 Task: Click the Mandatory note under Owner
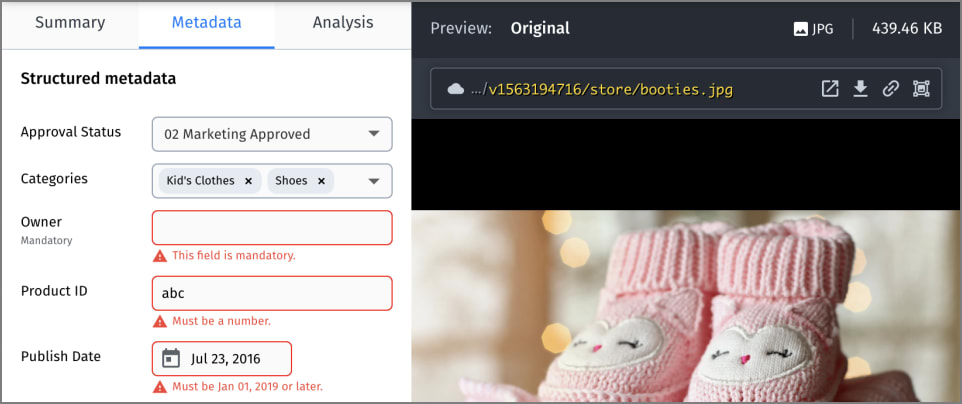coord(47,241)
